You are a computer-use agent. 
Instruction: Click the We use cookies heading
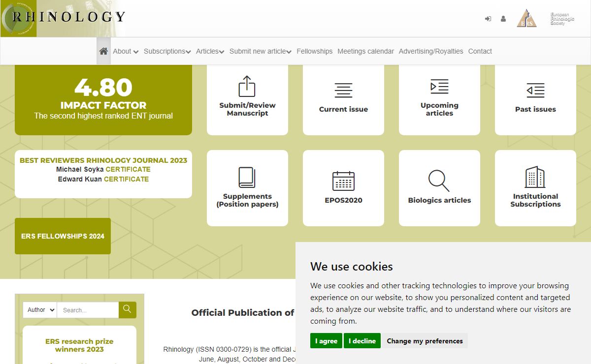tap(352, 267)
